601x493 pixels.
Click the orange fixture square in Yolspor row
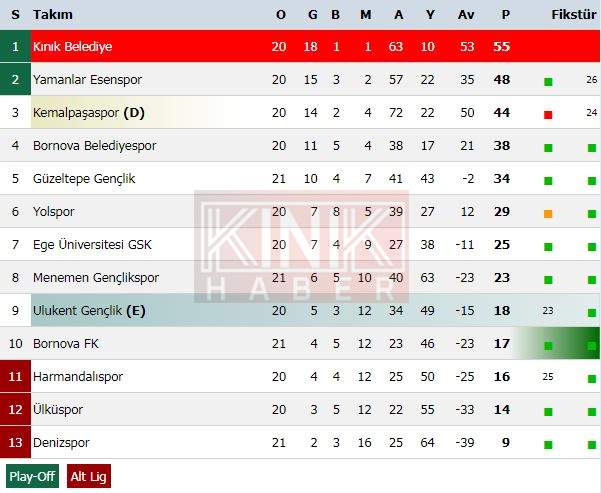pyautogui.click(x=548, y=214)
